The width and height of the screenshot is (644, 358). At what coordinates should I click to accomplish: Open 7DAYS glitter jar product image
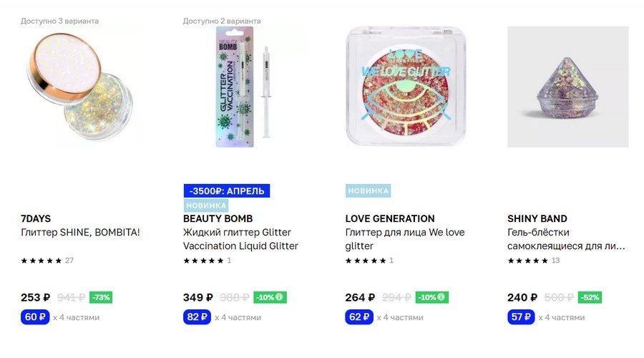[x=82, y=87]
